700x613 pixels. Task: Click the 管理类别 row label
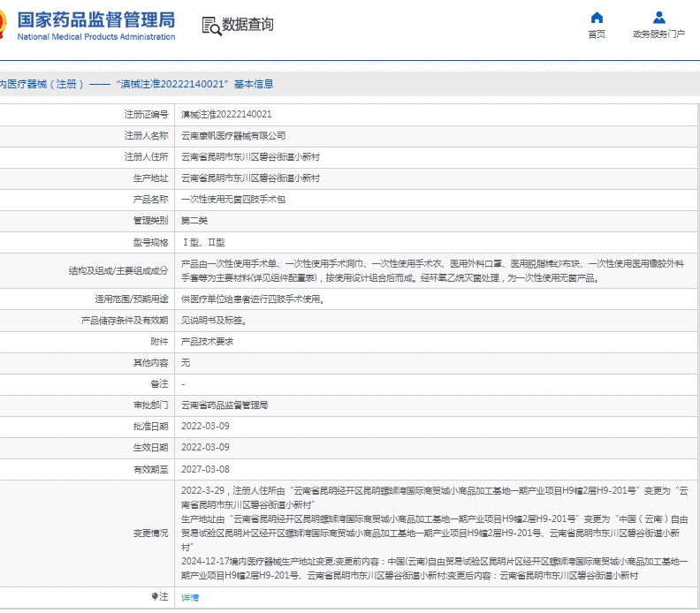150,221
